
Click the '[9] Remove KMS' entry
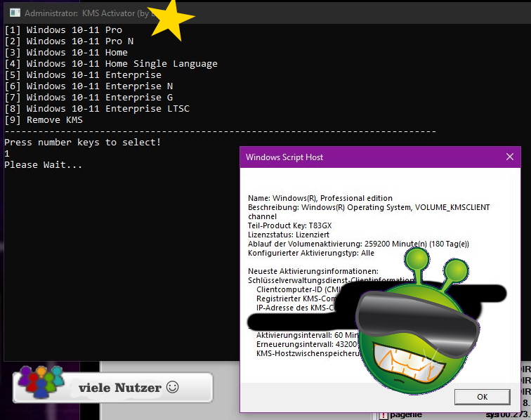point(44,120)
